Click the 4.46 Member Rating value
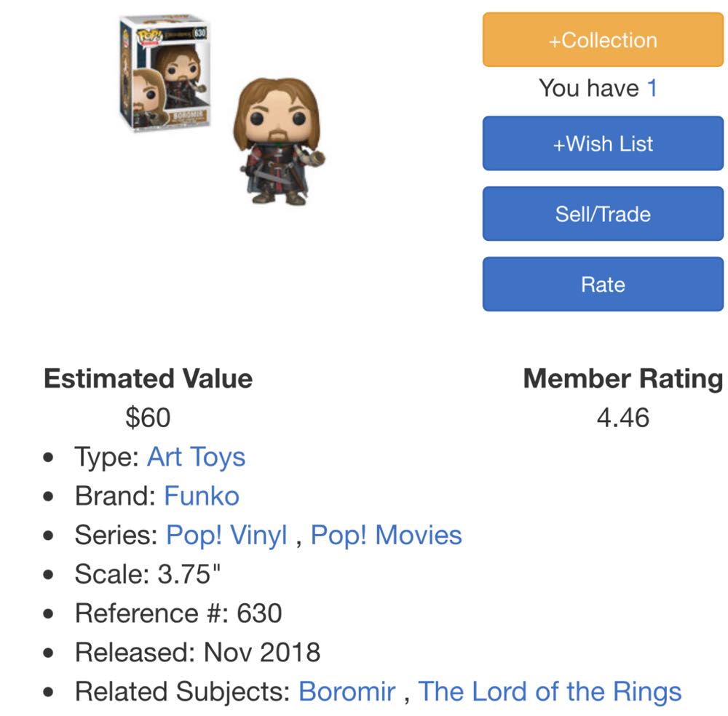The width and height of the screenshot is (728, 716). [x=622, y=417]
